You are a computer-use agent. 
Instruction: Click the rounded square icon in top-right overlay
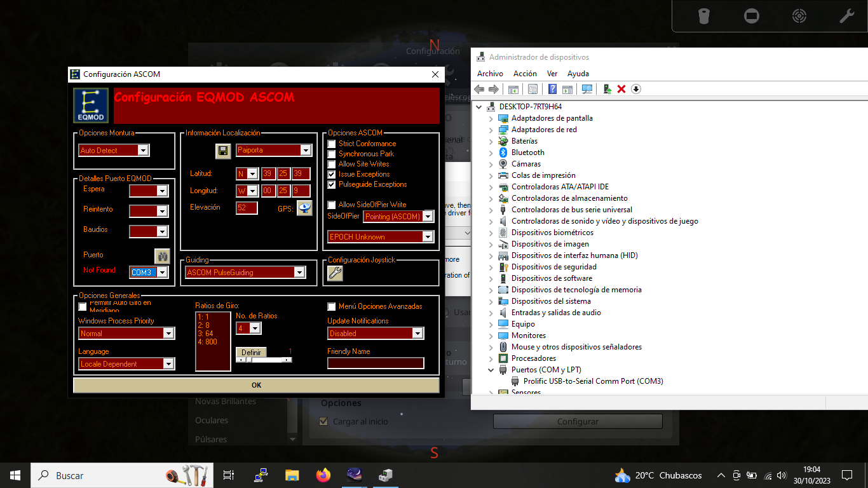752,16
